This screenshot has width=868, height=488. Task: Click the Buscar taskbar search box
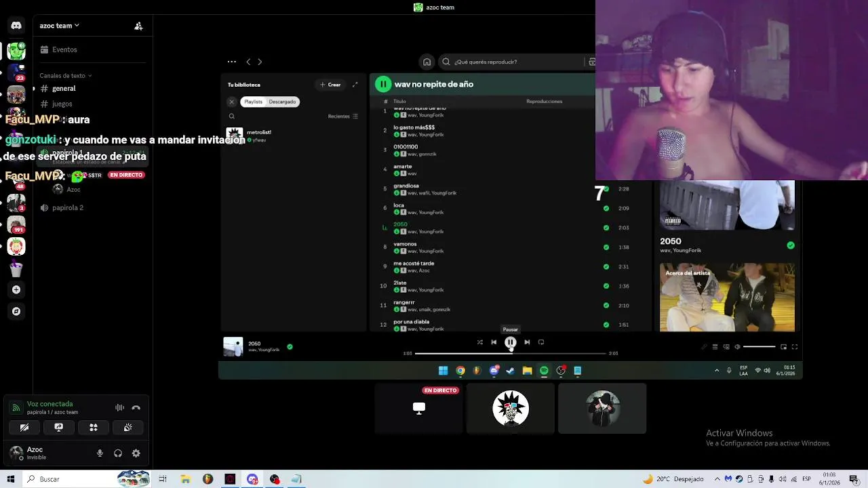(87, 479)
